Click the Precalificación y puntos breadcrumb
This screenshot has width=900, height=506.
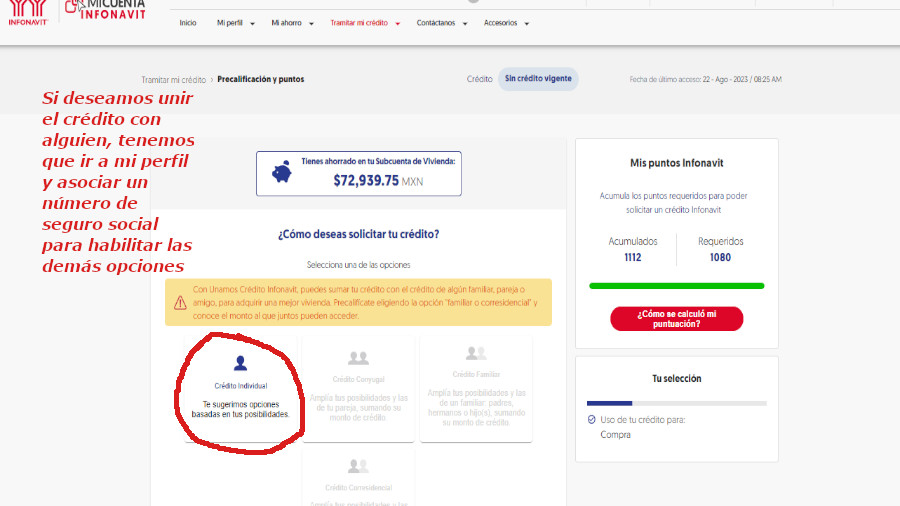261,79
